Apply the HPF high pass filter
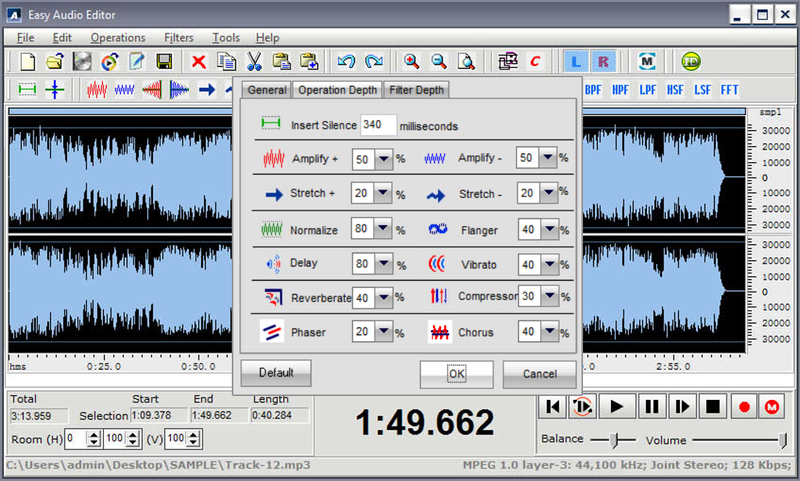Viewport: 800px width, 481px height. tap(620, 90)
